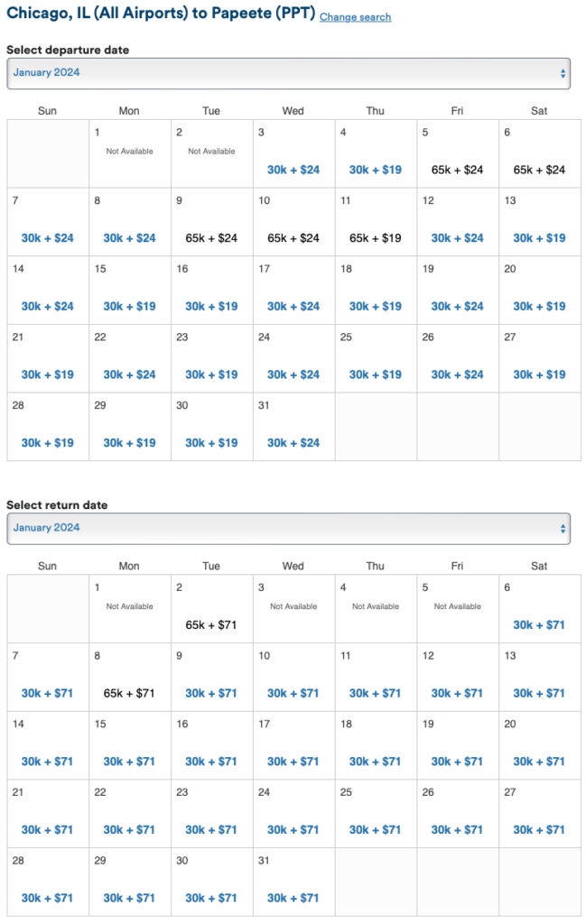Pick departure date January 24
The height and width of the screenshot is (924, 586).
pyautogui.click(x=293, y=374)
